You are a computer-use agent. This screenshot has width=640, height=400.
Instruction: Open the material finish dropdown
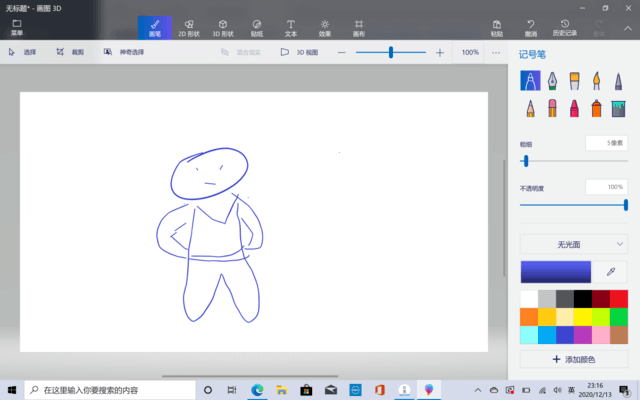coord(573,244)
